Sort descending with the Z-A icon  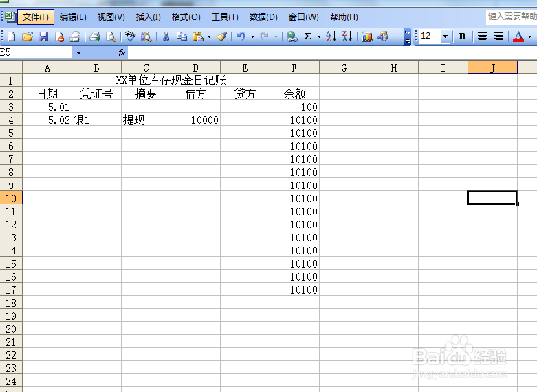click(347, 36)
